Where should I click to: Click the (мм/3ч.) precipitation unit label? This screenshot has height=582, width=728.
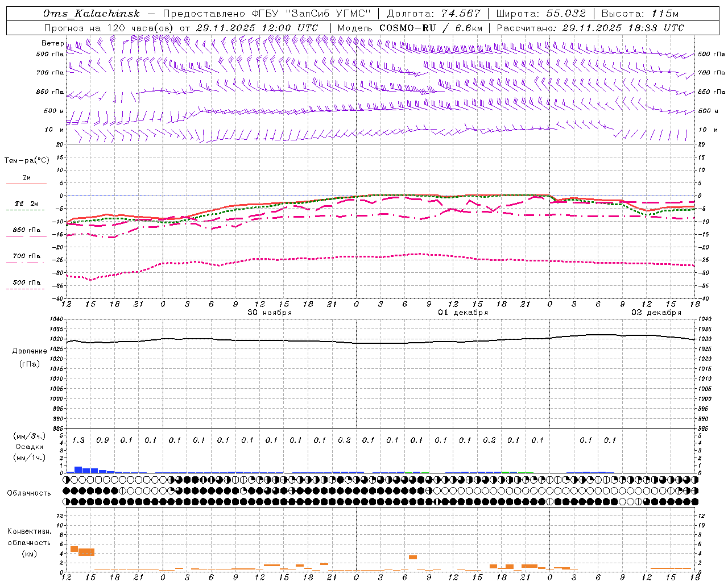(x=29, y=436)
